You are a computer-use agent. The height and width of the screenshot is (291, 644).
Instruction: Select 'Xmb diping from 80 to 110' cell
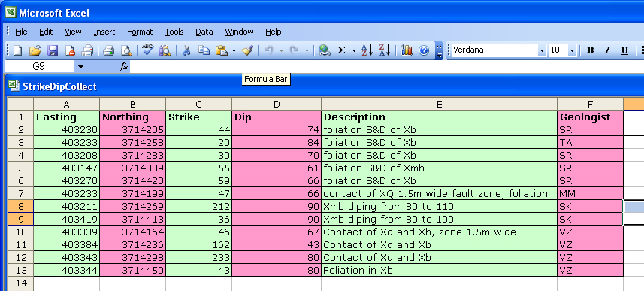click(440, 206)
